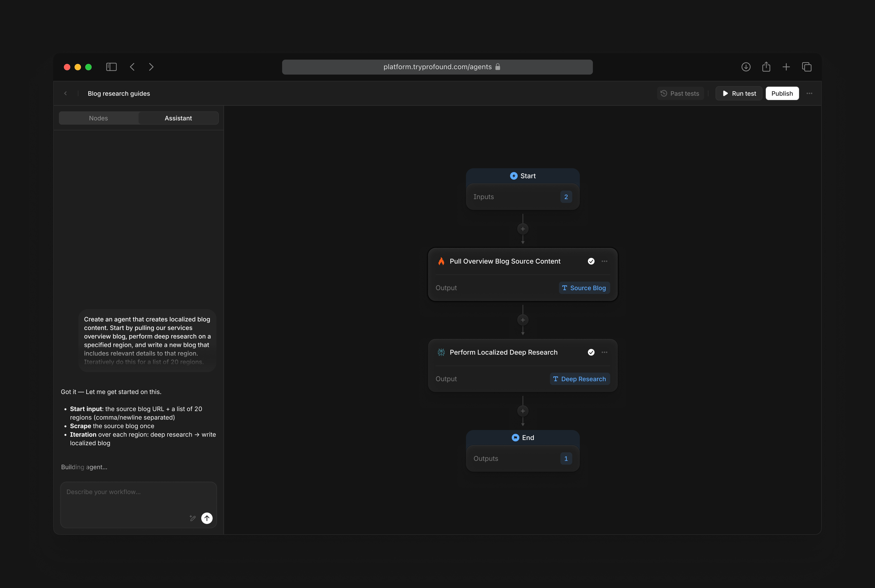The height and width of the screenshot is (588, 875).
Task: Click the user prompt message bubble
Action: [x=147, y=341]
